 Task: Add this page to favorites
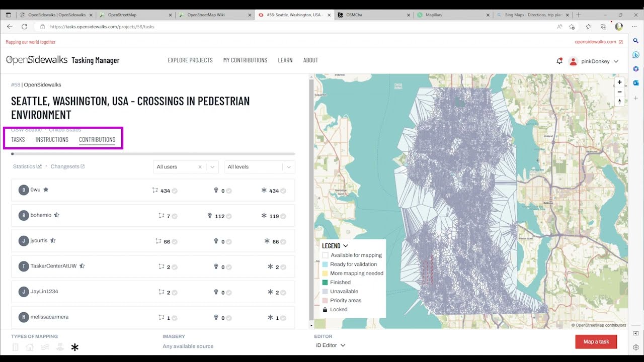pos(572,27)
